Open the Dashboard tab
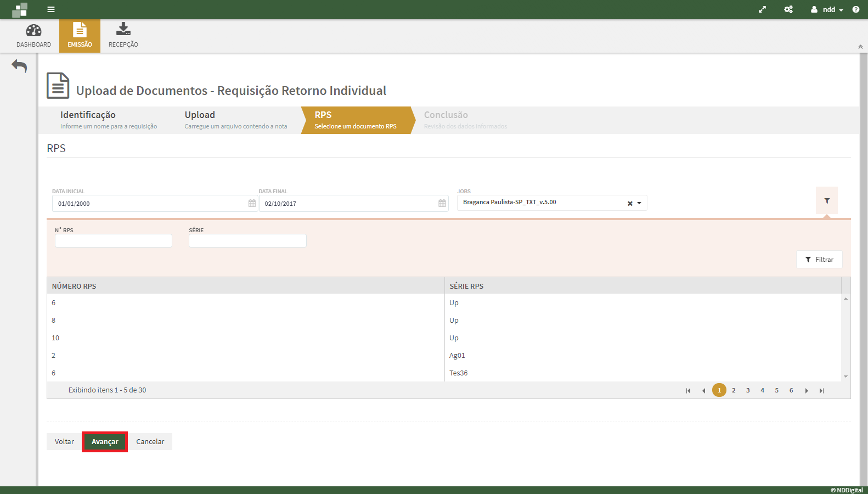This screenshot has height=494, width=868. [x=33, y=36]
